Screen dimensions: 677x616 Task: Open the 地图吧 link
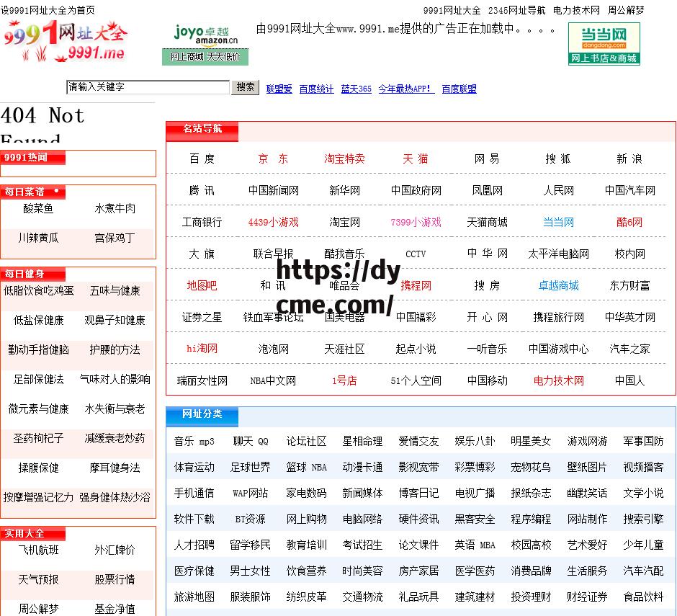[x=202, y=285]
